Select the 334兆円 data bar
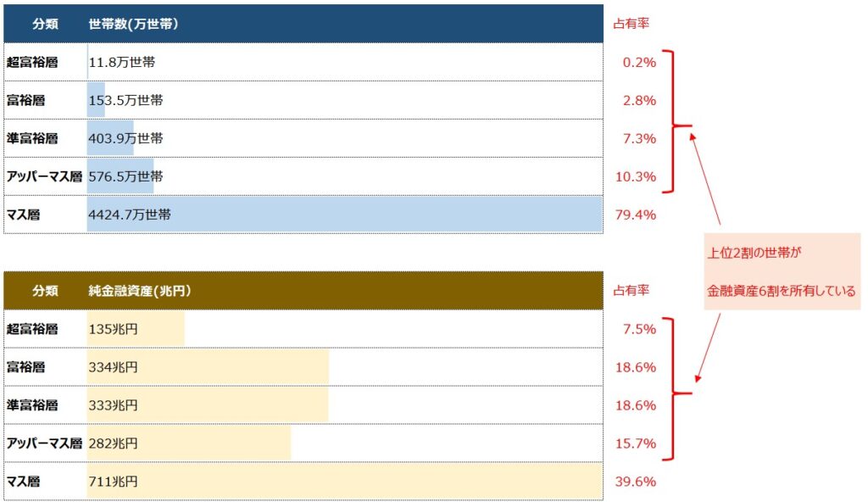 208,367
